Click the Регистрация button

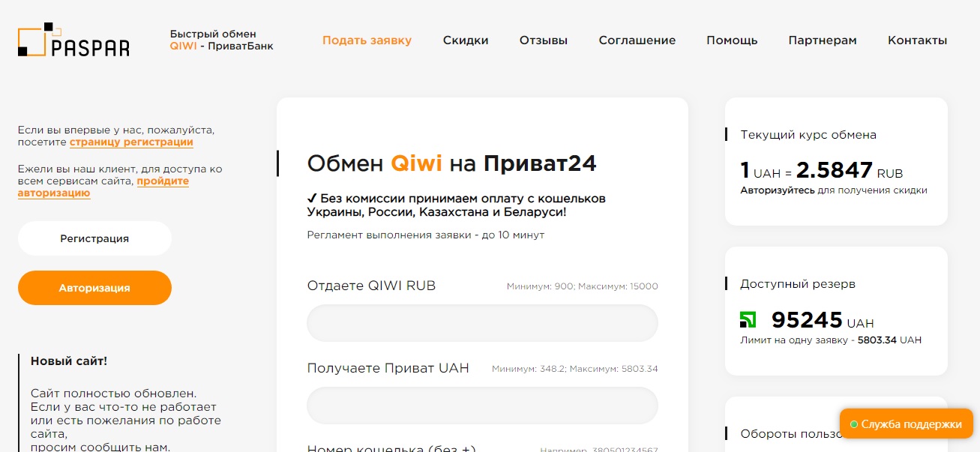pyautogui.click(x=94, y=238)
